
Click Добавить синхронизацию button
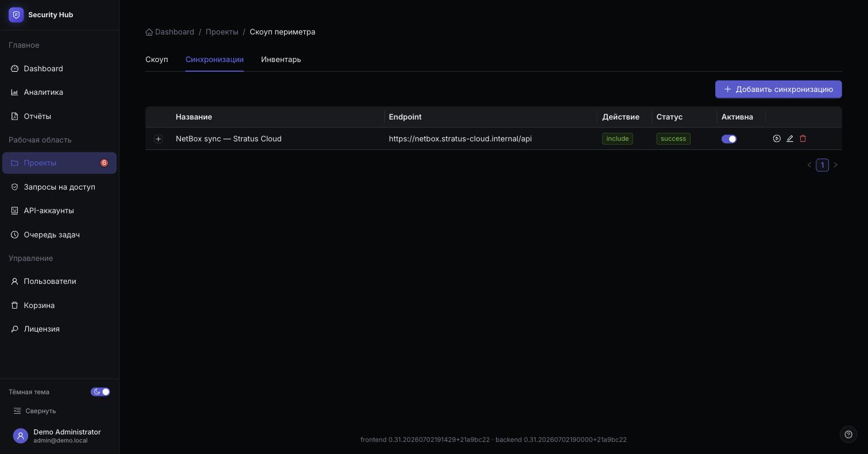pyautogui.click(x=778, y=89)
